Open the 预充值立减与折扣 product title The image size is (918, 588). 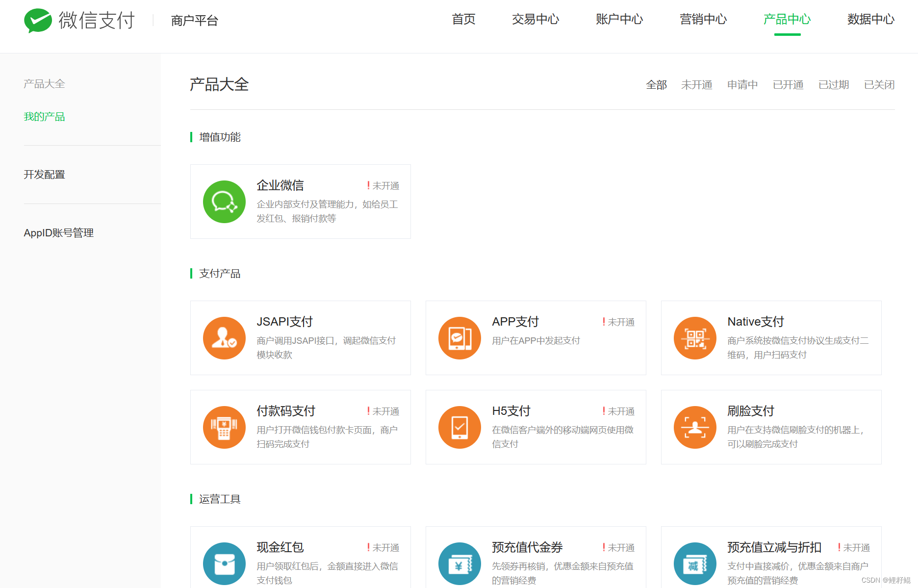[774, 547]
